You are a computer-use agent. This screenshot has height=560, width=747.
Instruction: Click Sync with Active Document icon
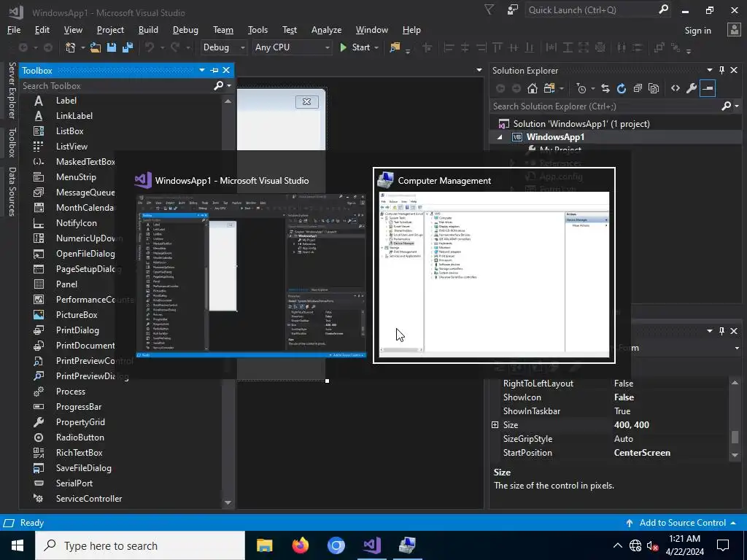605,88
